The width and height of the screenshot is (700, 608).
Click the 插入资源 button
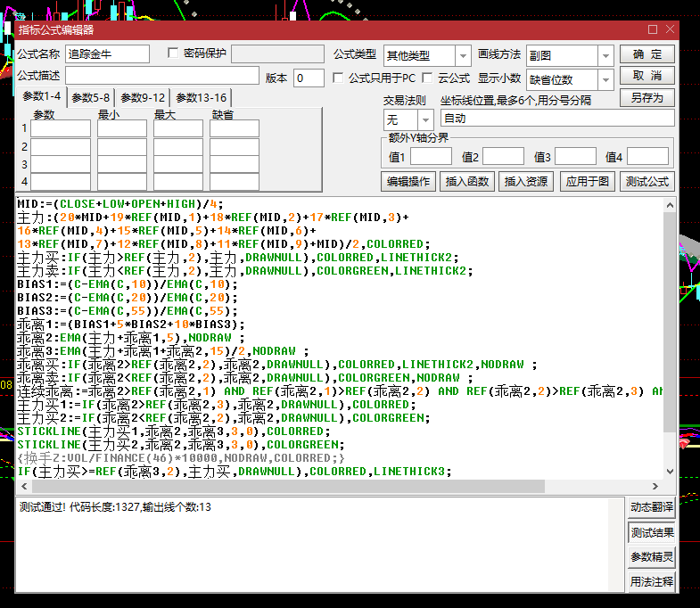(526, 181)
